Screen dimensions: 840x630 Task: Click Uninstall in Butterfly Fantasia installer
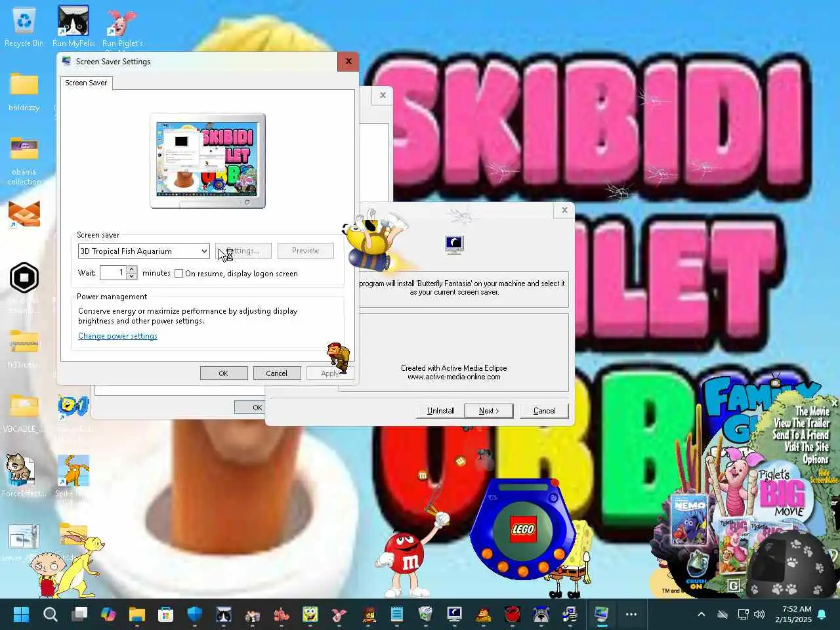(x=440, y=411)
